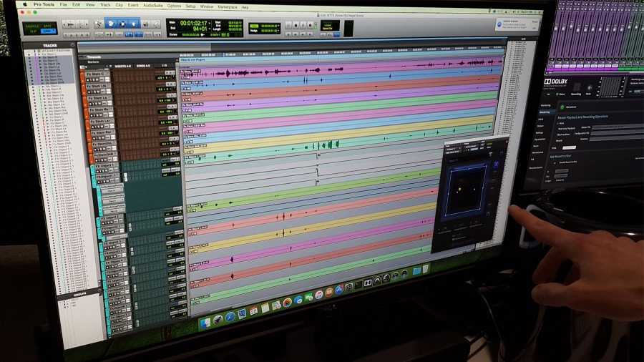Open the Tracks list popup menu
This screenshot has width=644, height=362.
coord(72,45)
